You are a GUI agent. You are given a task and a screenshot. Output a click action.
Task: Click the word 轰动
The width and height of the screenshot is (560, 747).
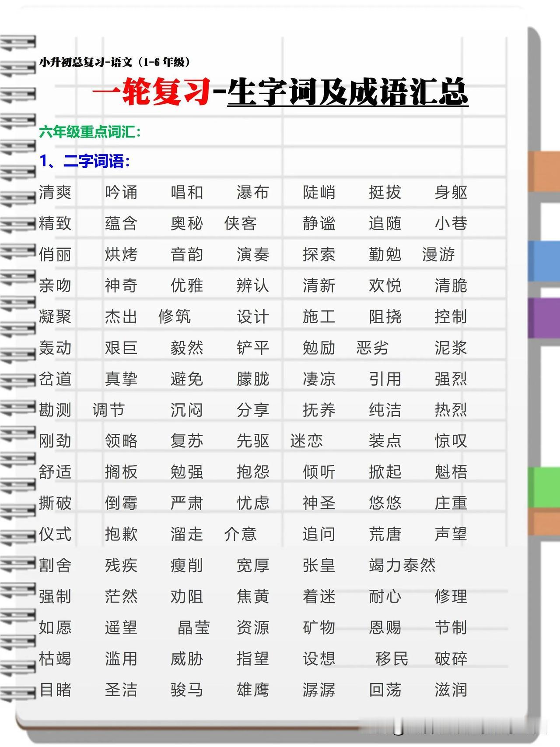pyautogui.click(x=55, y=348)
